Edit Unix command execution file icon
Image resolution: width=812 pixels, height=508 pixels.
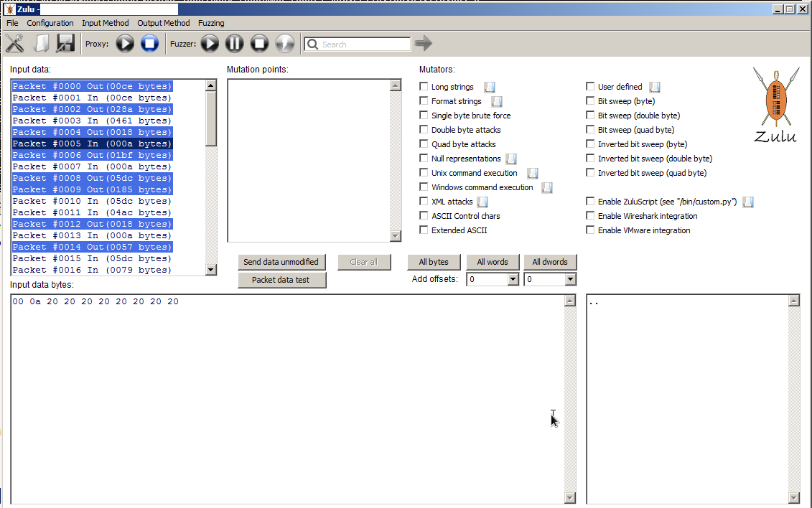pos(532,174)
